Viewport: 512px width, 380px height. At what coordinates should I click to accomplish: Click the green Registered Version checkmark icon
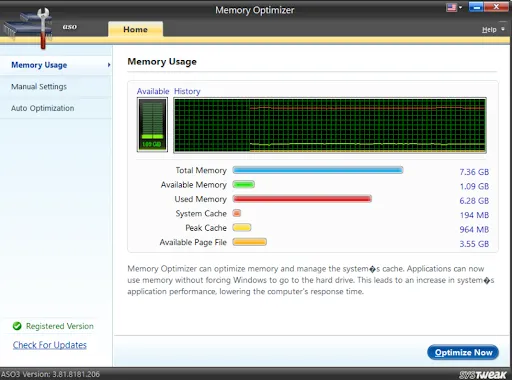[17, 326]
